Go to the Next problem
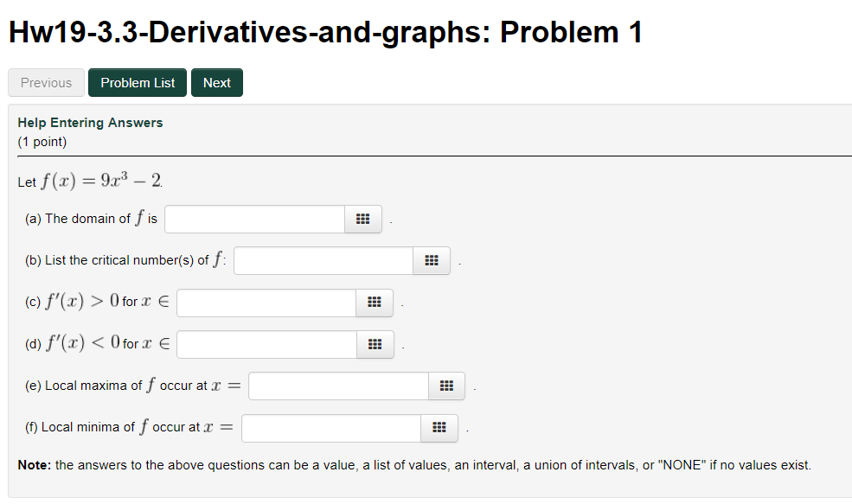Screen dimensions: 852x504 pos(216,82)
